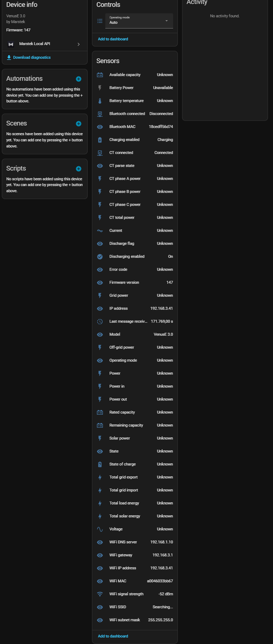Add Controls card to dashboard
This screenshot has height=644, width=273.
113,39
